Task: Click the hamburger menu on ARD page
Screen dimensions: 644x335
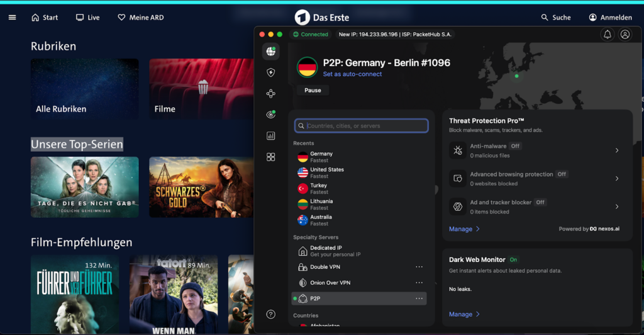Action: point(13,17)
